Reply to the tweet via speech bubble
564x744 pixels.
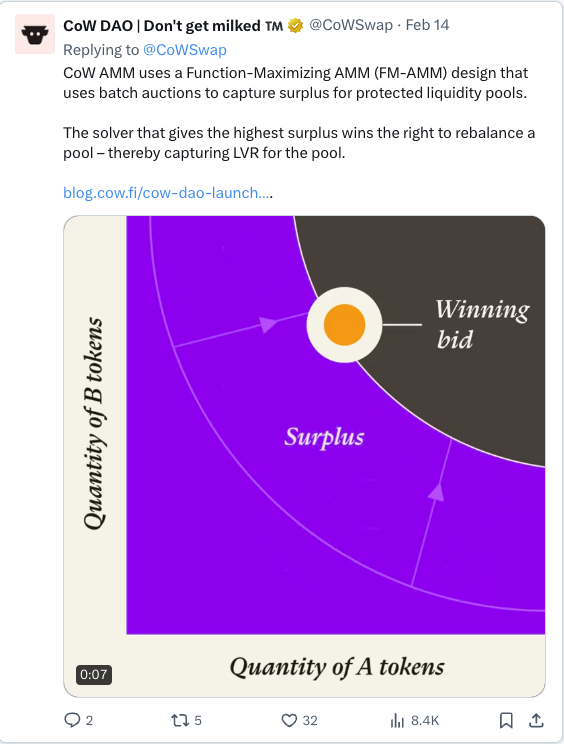[72, 720]
